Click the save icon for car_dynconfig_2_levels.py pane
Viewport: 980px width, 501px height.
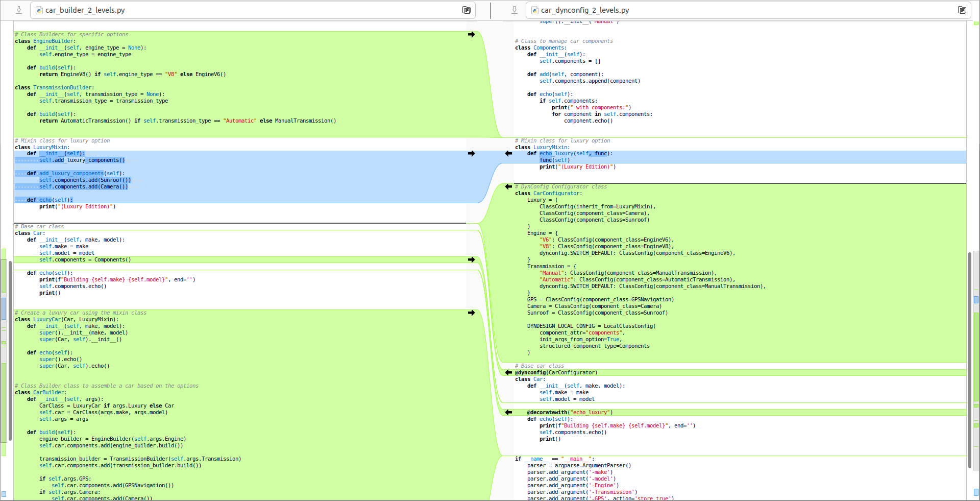(x=514, y=10)
